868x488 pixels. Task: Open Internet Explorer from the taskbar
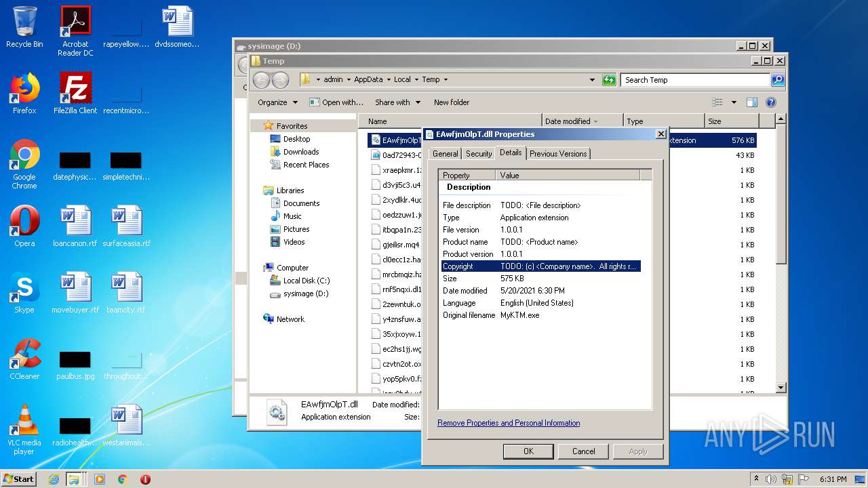pyautogui.click(x=54, y=479)
